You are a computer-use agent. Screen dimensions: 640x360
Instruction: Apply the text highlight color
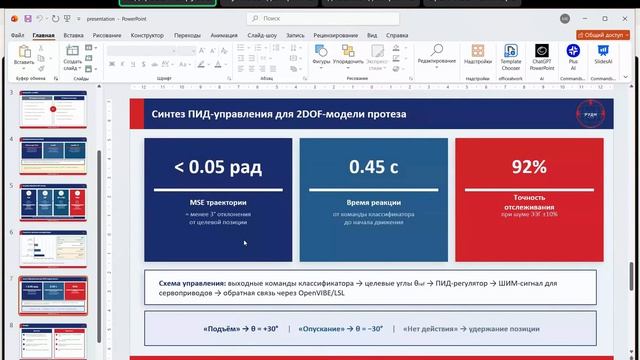pyautogui.click(x=202, y=64)
